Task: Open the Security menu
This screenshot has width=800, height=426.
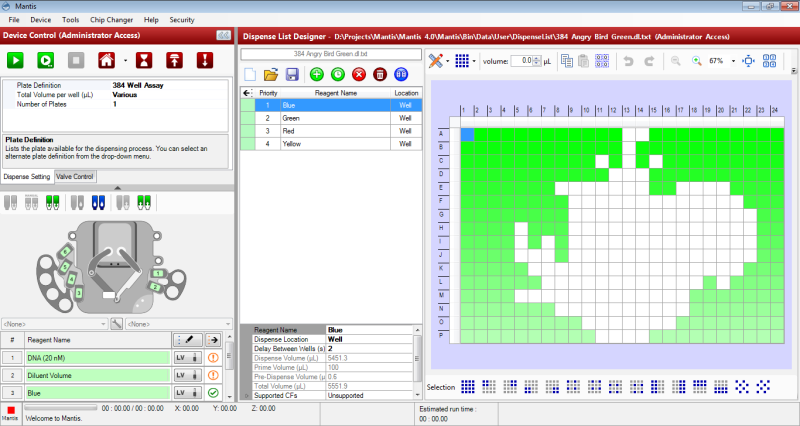Action: coord(182,20)
